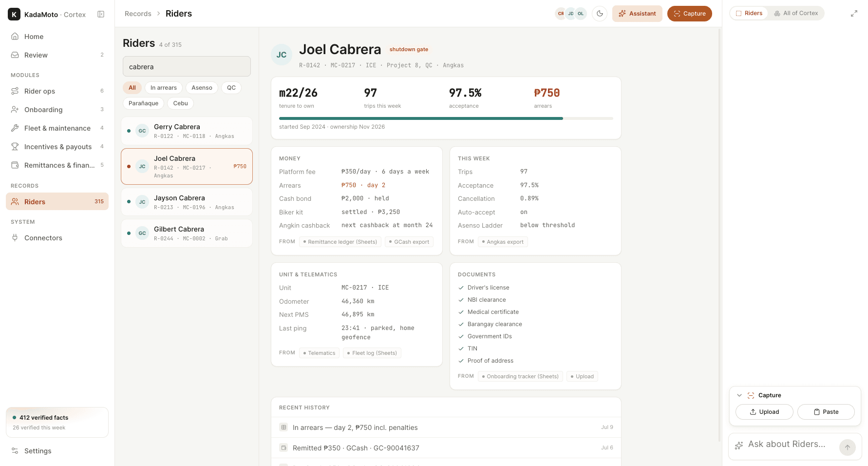Open Angkas export source chip
868x466 pixels.
[x=503, y=242]
